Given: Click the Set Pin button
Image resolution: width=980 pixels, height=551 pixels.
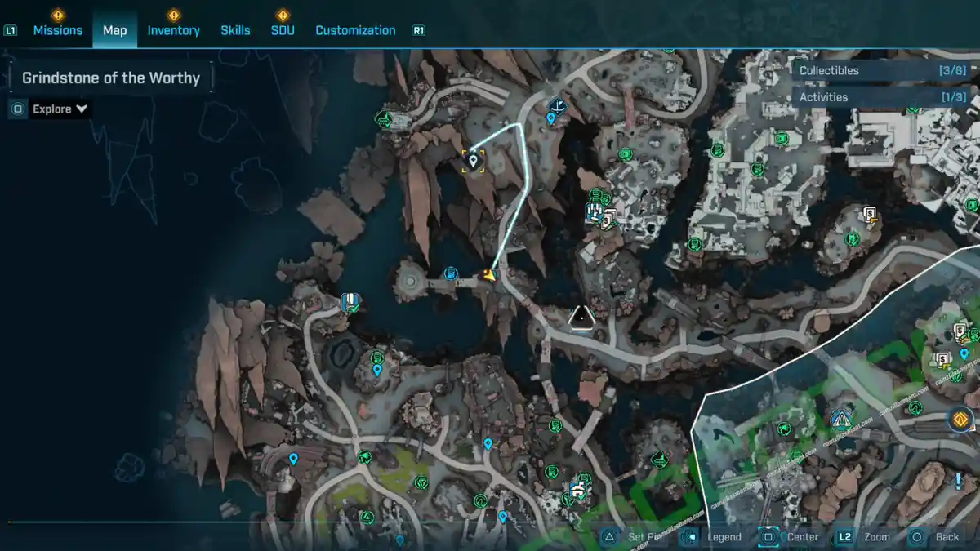Looking at the screenshot, I should (x=635, y=536).
